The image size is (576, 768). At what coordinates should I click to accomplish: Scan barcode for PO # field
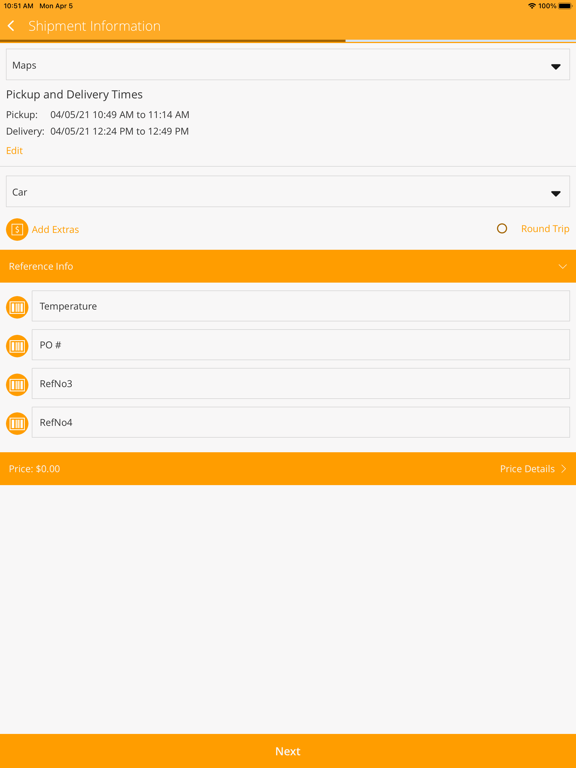click(17, 346)
